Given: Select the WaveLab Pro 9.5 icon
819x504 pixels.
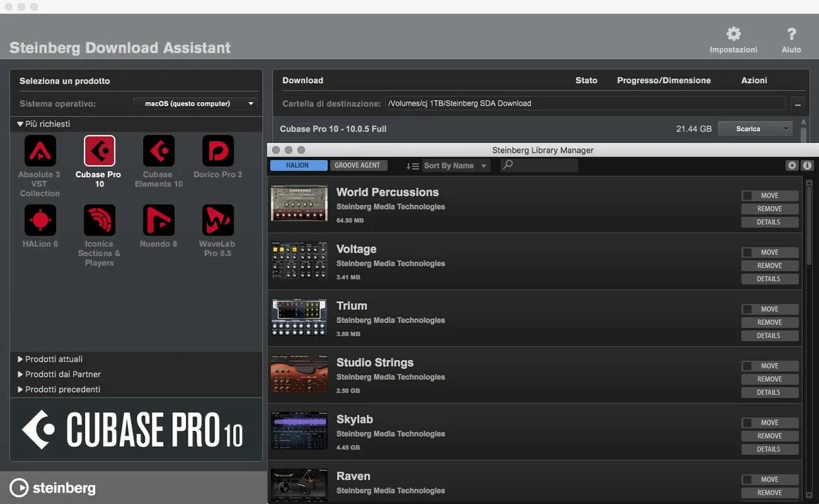Looking at the screenshot, I should [x=218, y=220].
